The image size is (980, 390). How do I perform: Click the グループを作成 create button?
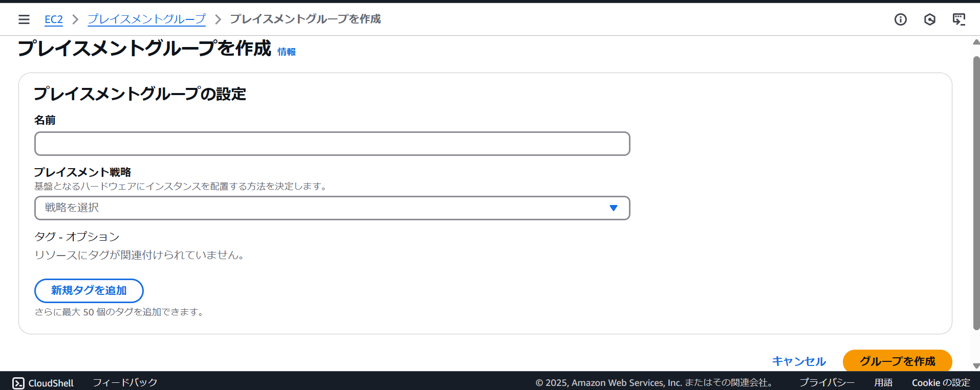point(898,361)
